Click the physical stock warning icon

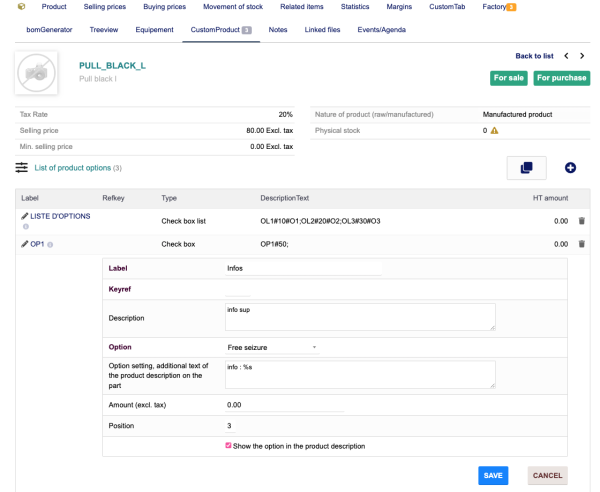tap(495, 131)
